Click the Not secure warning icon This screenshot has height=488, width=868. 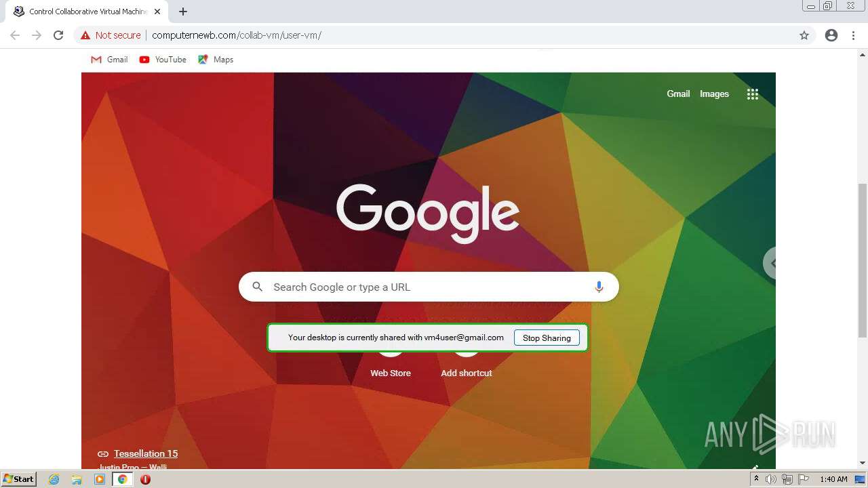85,35
